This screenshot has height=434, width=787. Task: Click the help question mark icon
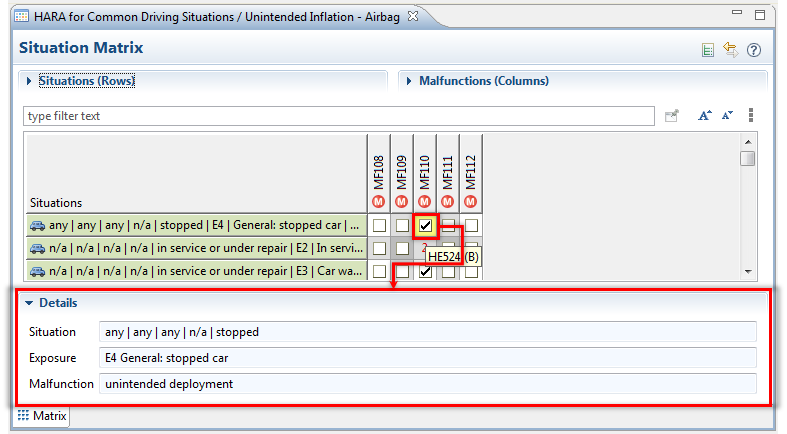(754, 50)
